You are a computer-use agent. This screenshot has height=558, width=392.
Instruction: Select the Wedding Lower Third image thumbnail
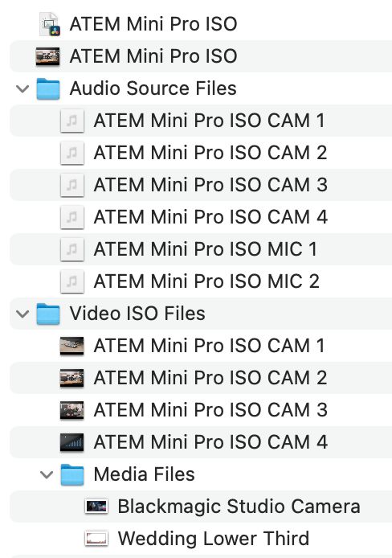click(x=96, y=539)
